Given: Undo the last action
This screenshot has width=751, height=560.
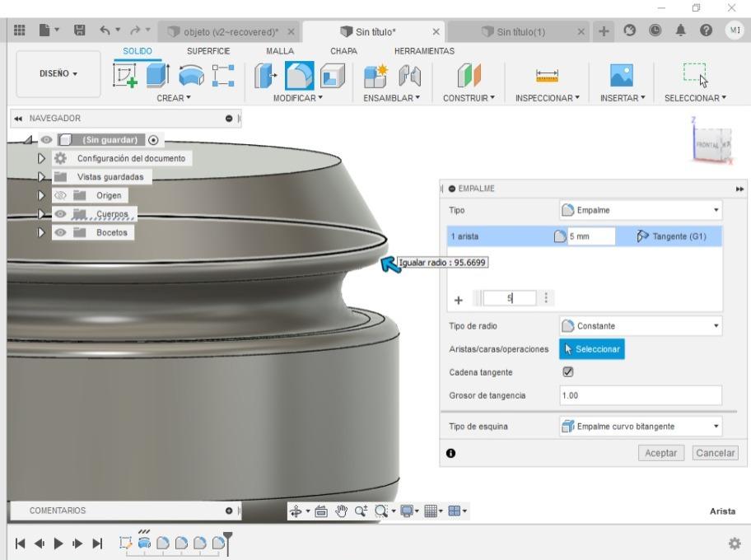Looking at the screenshot, I should tap(105, 30).
